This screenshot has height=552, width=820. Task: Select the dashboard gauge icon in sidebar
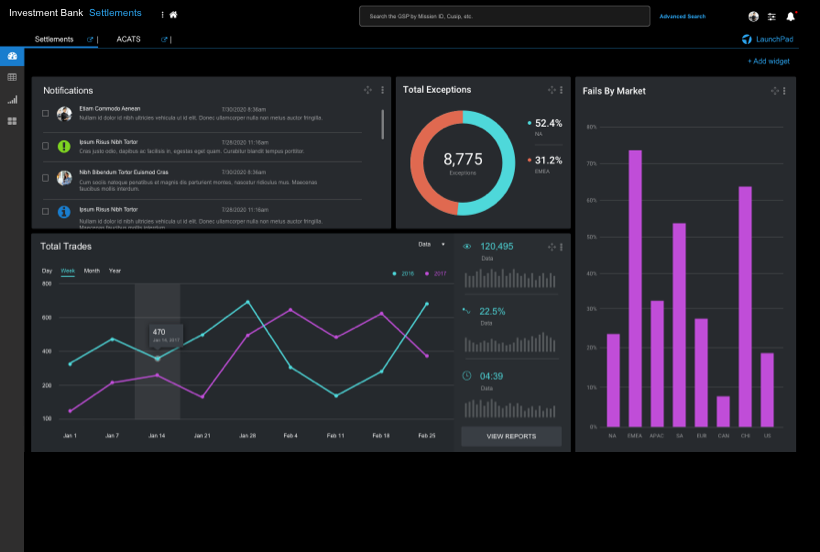12,56
